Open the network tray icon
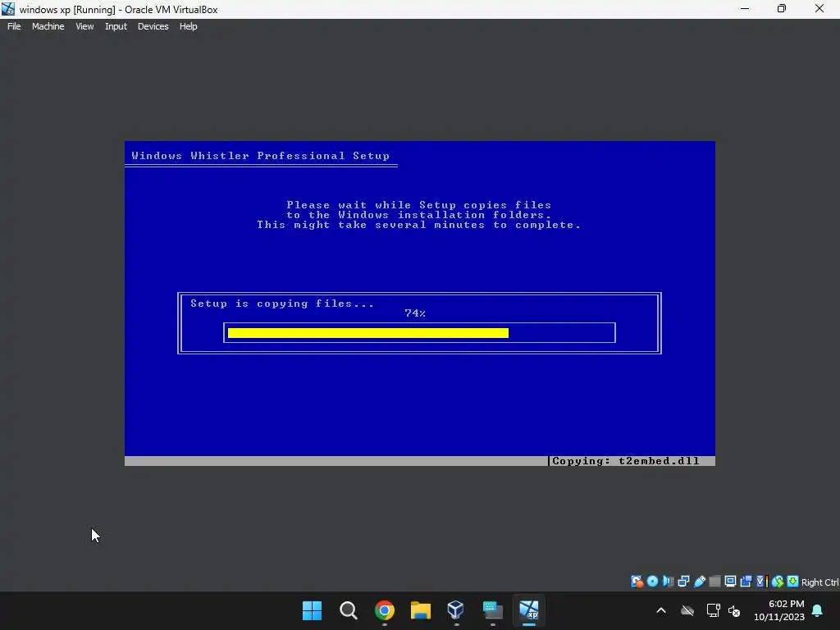Image resolution: width=840 pixels, height=630 pixels. (x=713, y=610)
